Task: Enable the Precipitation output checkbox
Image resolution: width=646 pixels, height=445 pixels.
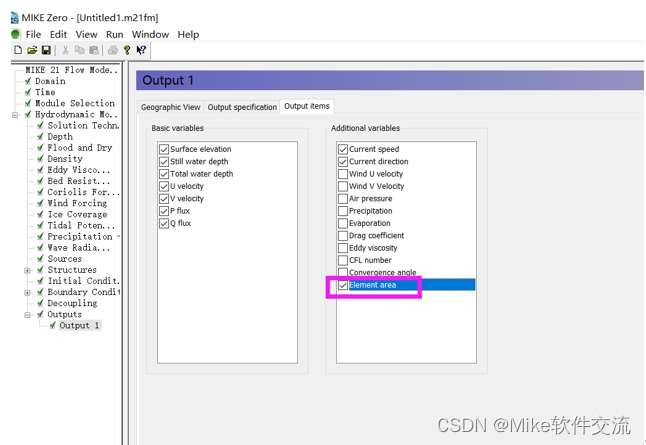Action: point(343,211)
